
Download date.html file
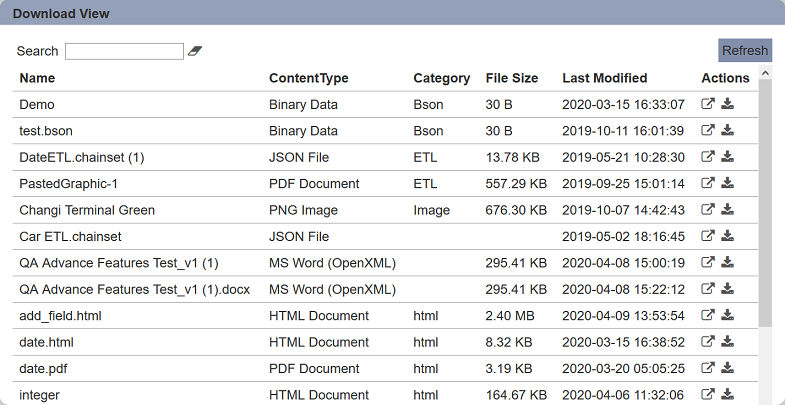727,342
